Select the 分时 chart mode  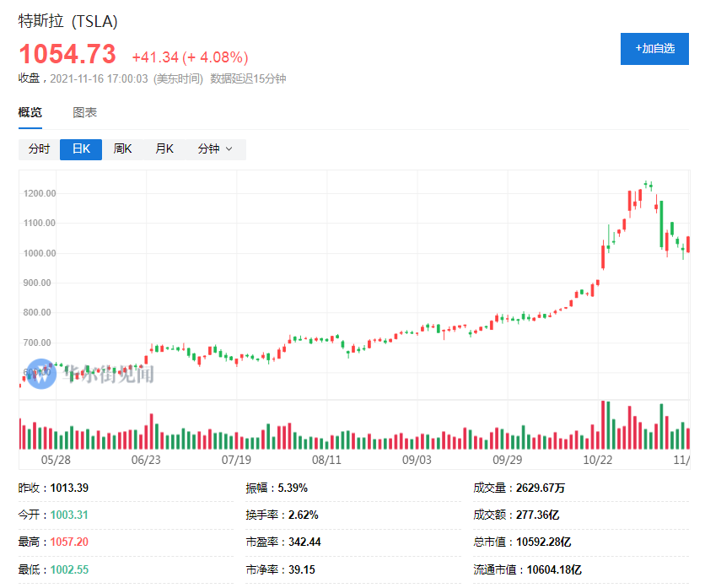(39, 149)
